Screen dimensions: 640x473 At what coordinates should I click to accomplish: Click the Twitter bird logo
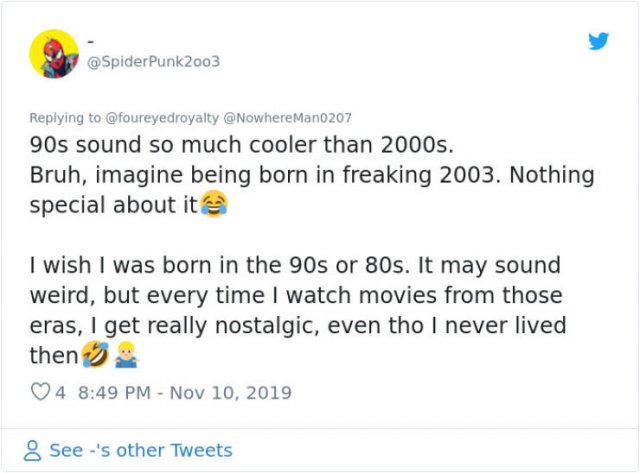[598, 42]
